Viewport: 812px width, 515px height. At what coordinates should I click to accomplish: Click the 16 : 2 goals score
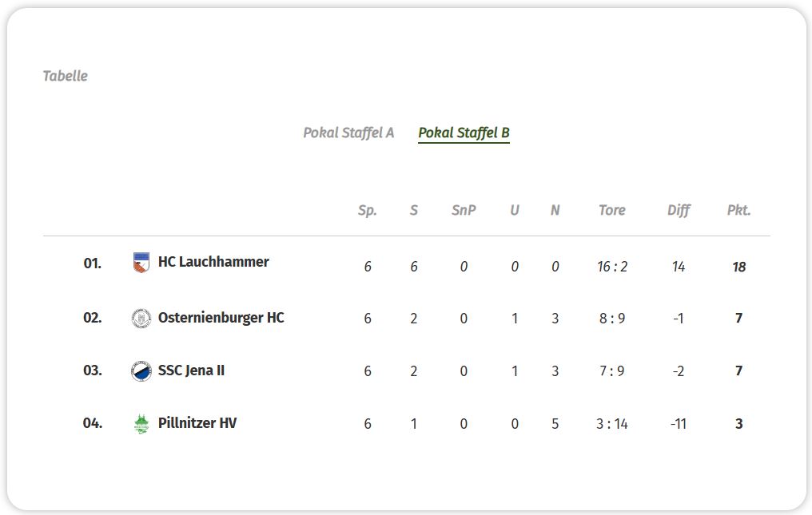coord(612,267)
